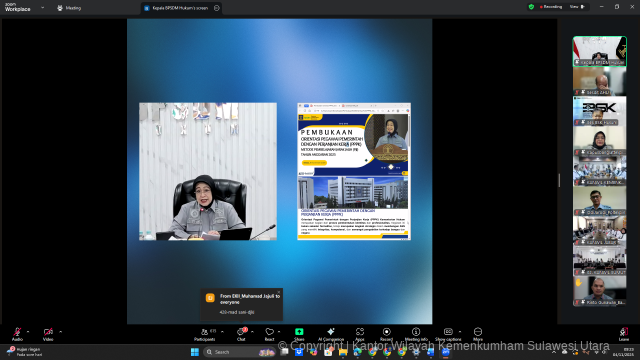Expand the Show captions options arrow
This screenshot has height=360, width=640.
[460, 332]
